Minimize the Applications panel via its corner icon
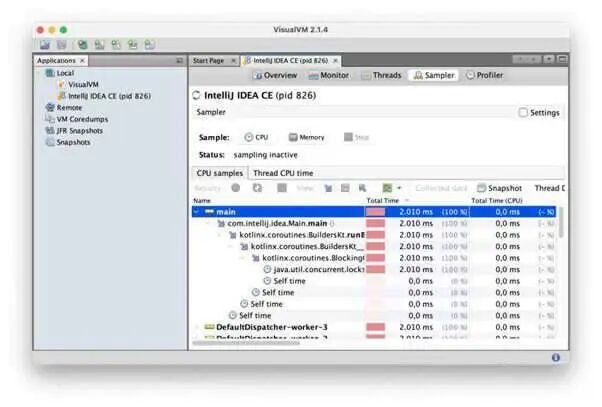 (x=179, y=61)
